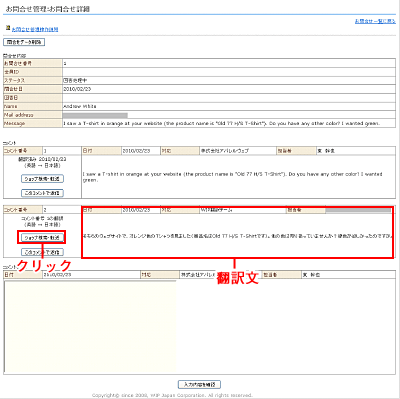This screenshot has width=400, height=399.
Task: Click the greyed-out mail address value
Action: 95,115
